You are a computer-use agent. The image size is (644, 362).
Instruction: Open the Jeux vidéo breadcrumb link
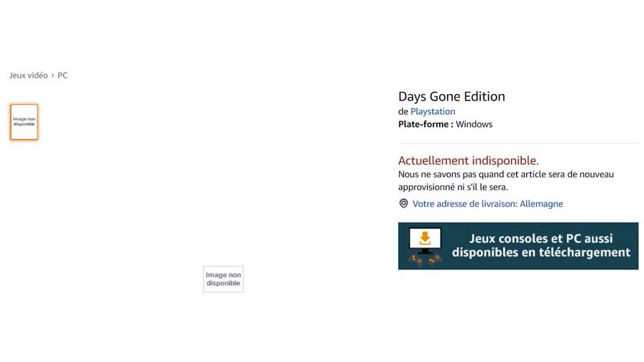[28, 75]
